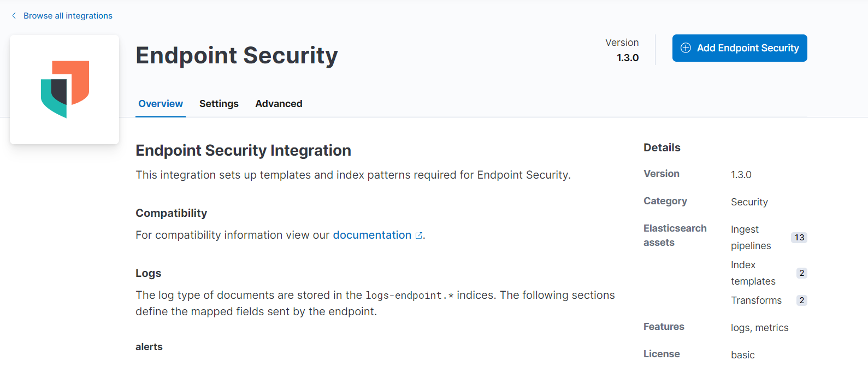Click the sentence about templates and index patterns
The height and width of the screenshot is (372, 868).
(353, 175)
